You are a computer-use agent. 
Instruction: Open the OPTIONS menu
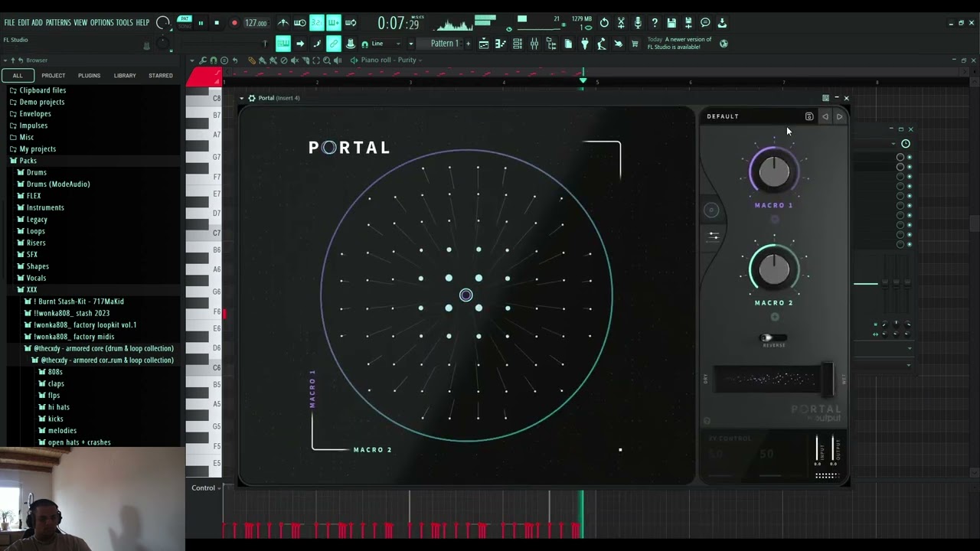pos(102,23)
